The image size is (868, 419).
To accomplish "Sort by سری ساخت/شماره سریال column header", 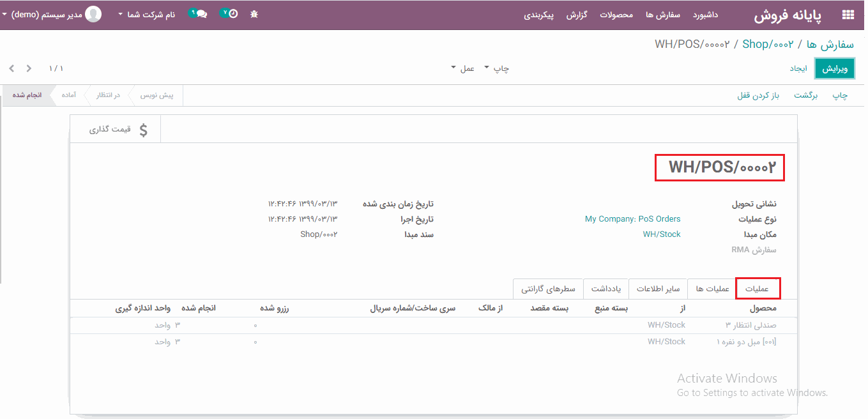I will coord(413,309).
